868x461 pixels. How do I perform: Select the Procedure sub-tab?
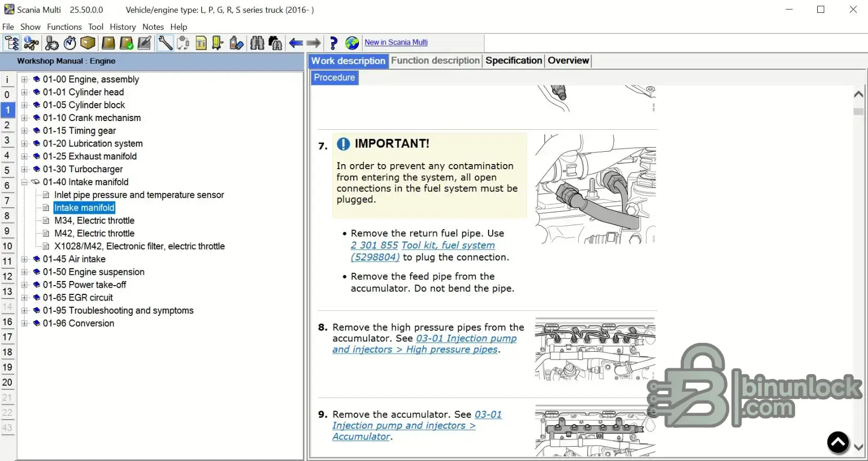click(x=334, y=77)
